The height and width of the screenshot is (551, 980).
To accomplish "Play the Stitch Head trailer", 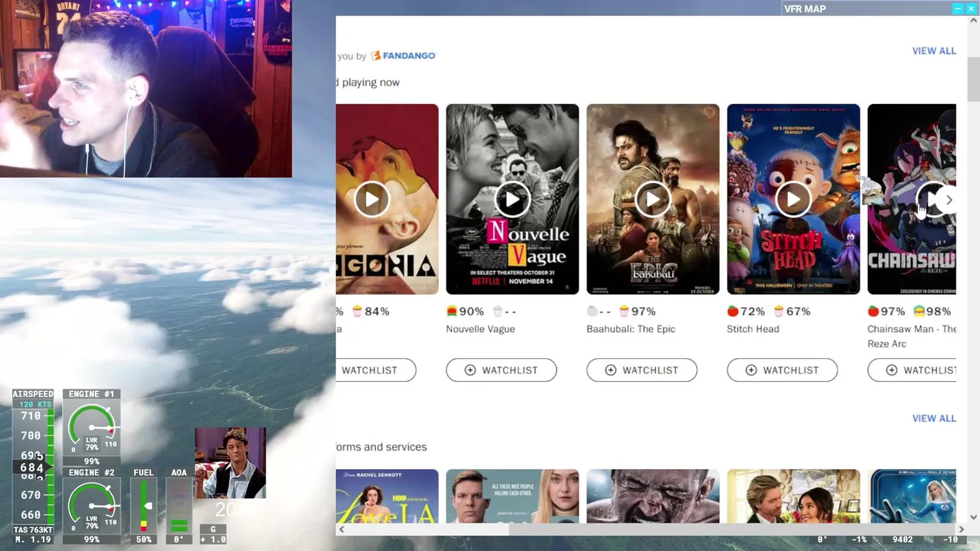I will (x=793, y=200).
